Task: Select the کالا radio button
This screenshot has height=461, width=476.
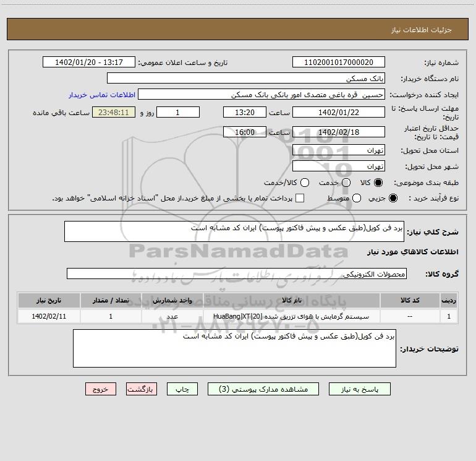Action: pyautogui.click(x=378, y=183)
